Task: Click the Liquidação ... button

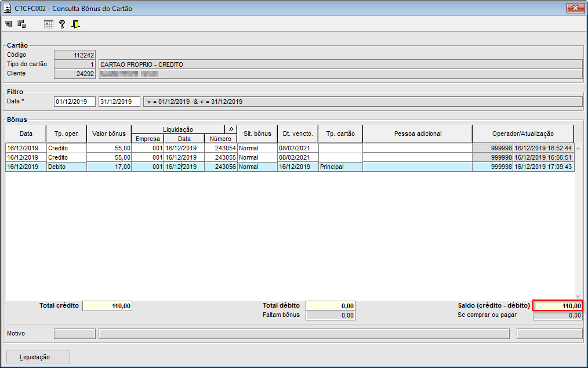Action: click(38, 357)
